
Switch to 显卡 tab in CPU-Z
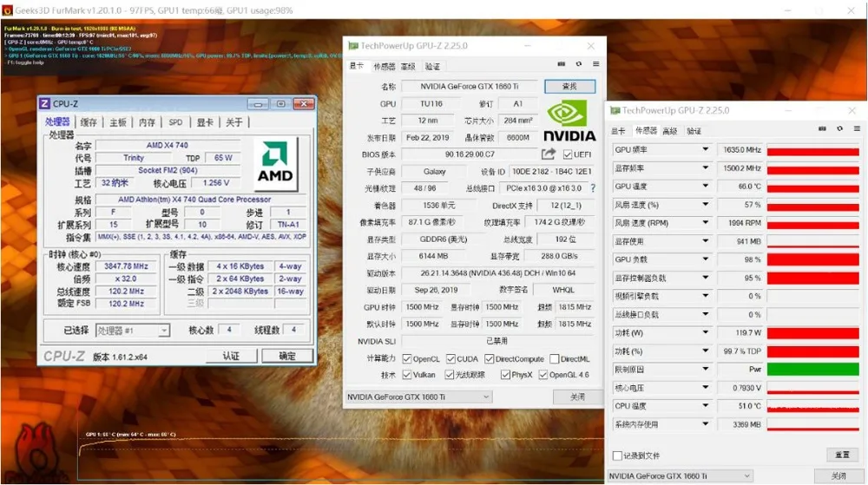(x=205, y=122)
